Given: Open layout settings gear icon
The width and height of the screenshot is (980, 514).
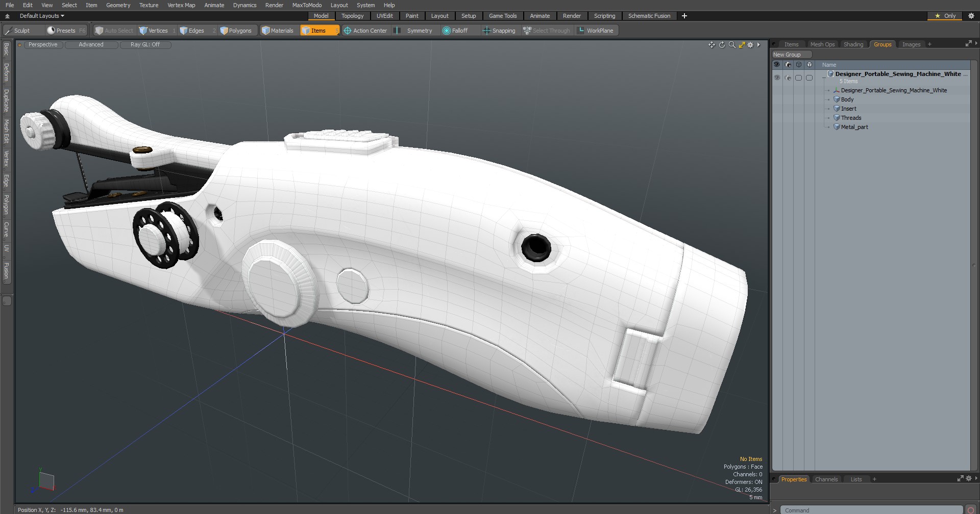Looking at the screenshot, I should 971,16.
